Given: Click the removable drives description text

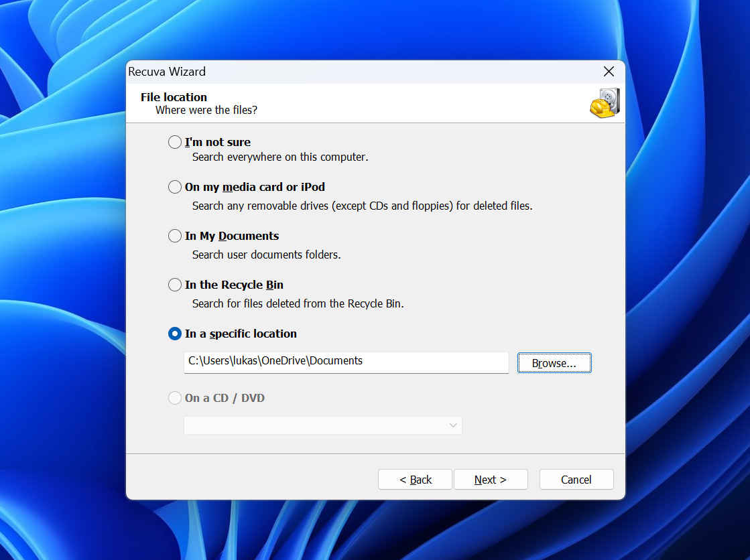Looking at the screenshot, I should coord(362,206).
